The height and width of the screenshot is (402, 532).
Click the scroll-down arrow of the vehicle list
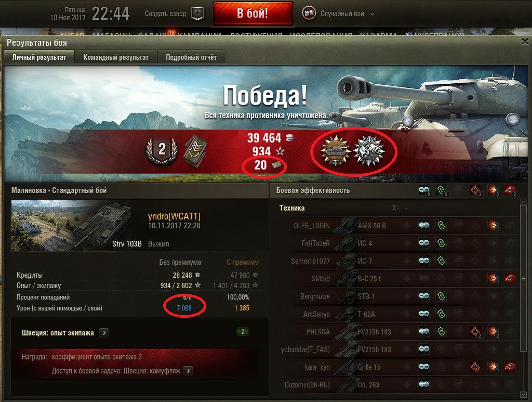point(523,395)
